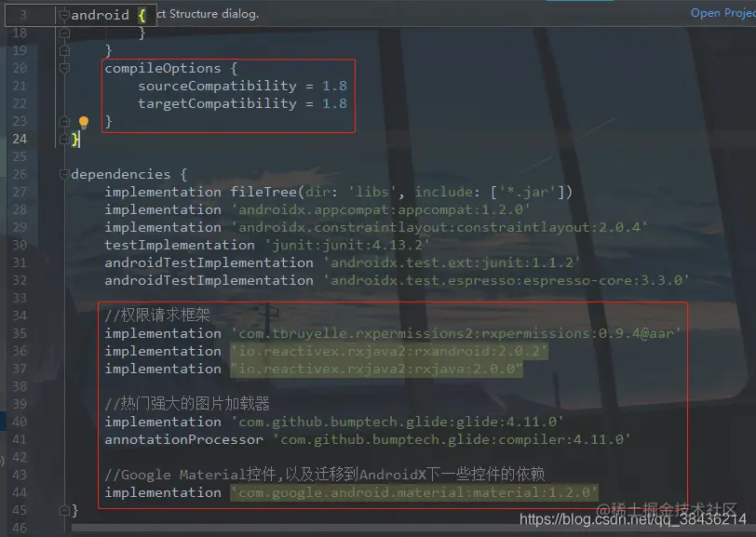The image size is (756, 537).
Task: Click the glide:glide:4.11.0 dependency string
Action: pos(398,422)
